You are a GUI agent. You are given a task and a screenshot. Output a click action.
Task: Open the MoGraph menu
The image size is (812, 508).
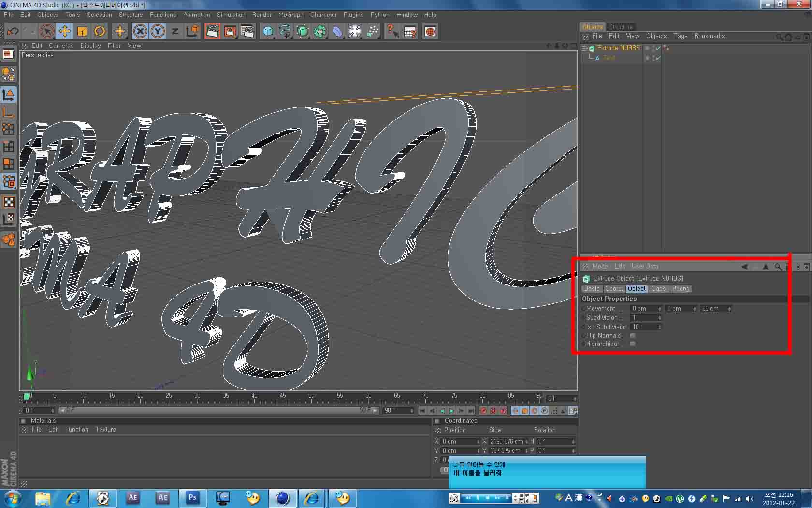291,15
